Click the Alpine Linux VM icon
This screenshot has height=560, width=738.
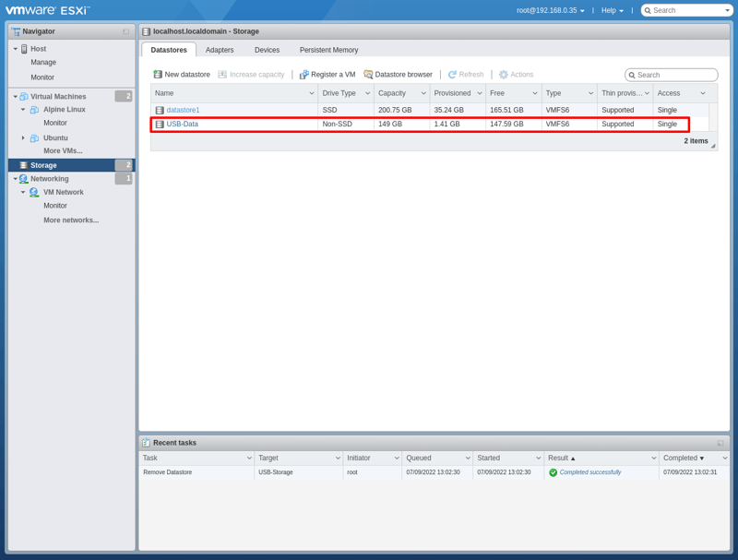34,110
